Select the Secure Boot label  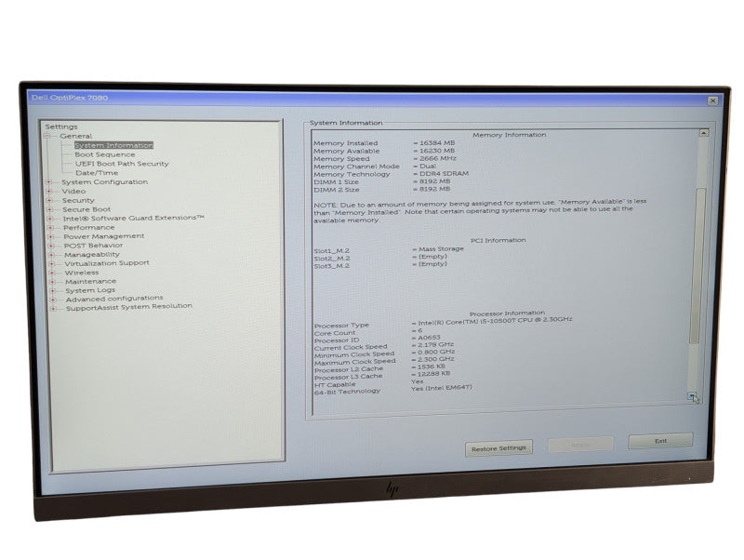click(86, 209)
